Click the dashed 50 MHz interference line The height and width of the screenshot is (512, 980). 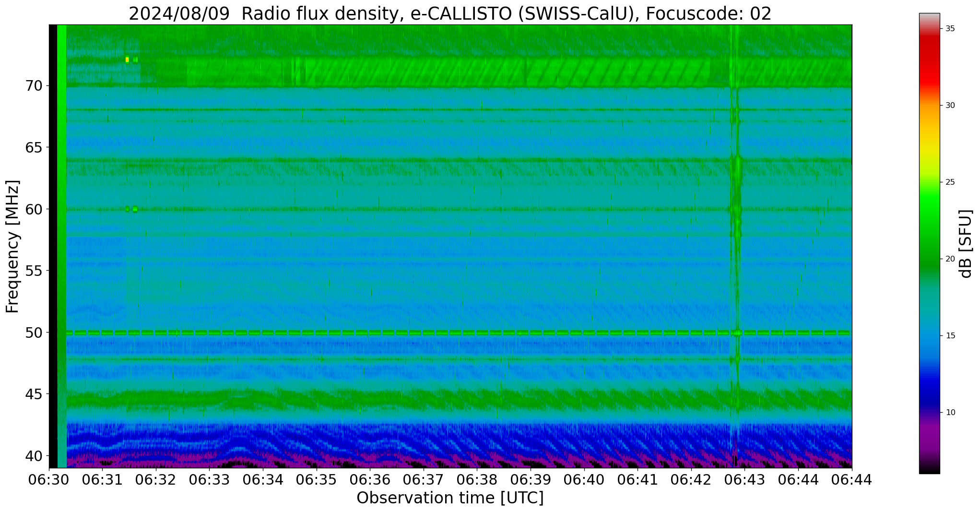(x=458, y=333)
